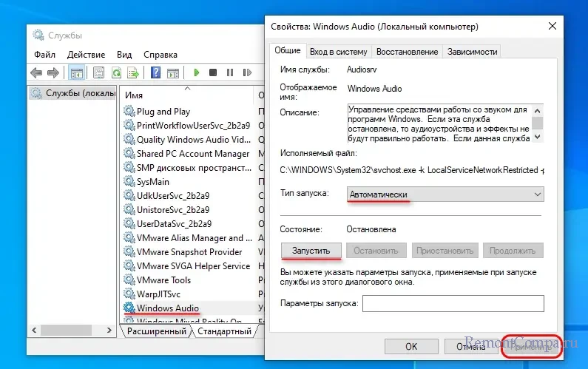This screenshot has width=588, height=369.
Task: Switch to Восстановление tab
Action: tap(407, 52)
